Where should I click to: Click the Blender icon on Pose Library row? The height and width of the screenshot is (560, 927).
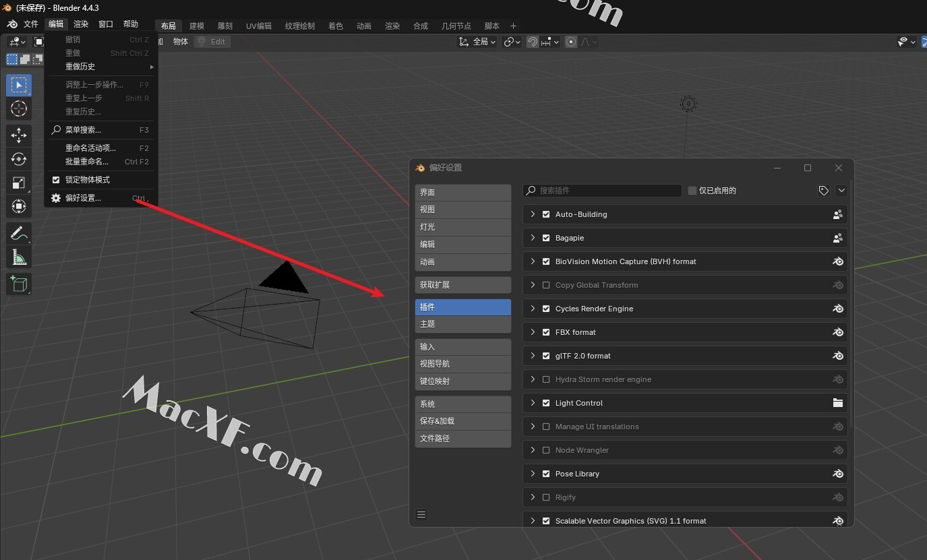pos(838,474)
